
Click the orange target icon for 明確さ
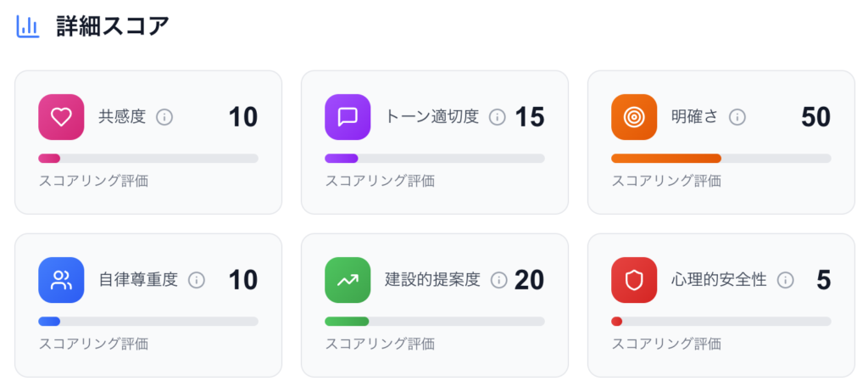634,117
